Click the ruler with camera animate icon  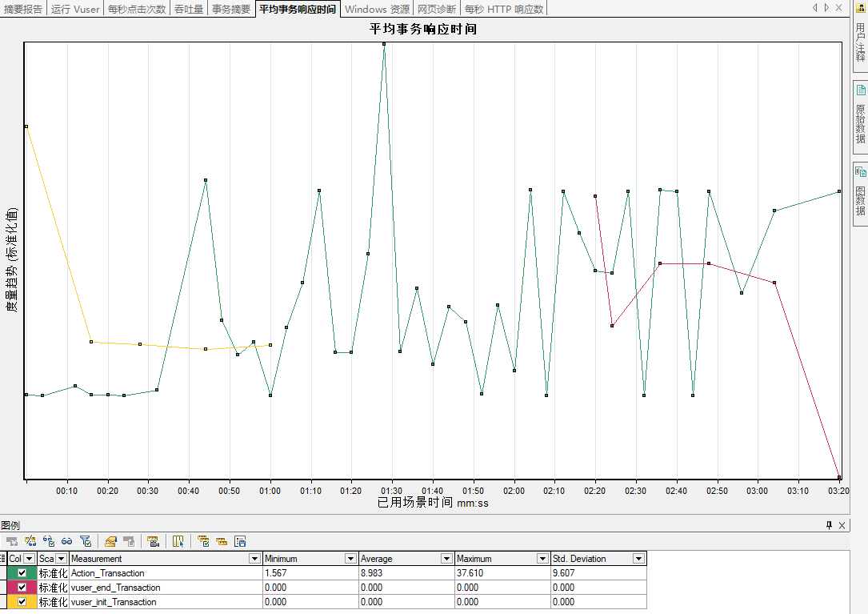[154, 541]
